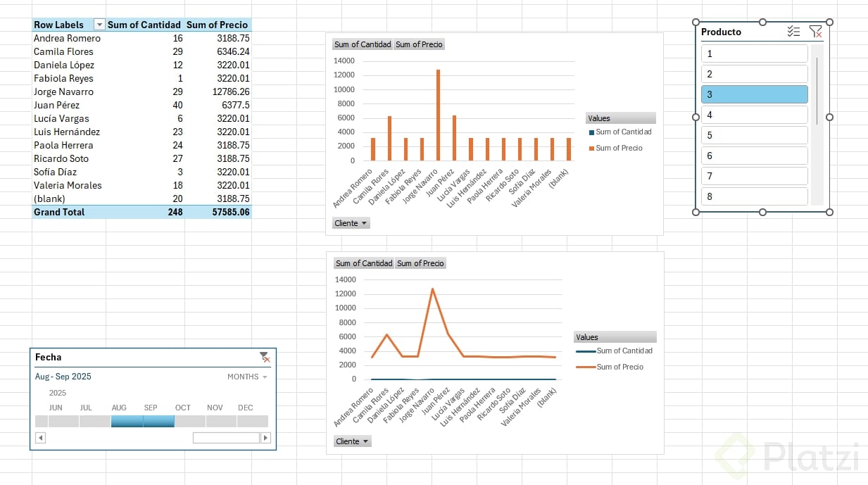
Task: Select the Ricardo Soto row label
Action: click(61, 158)
